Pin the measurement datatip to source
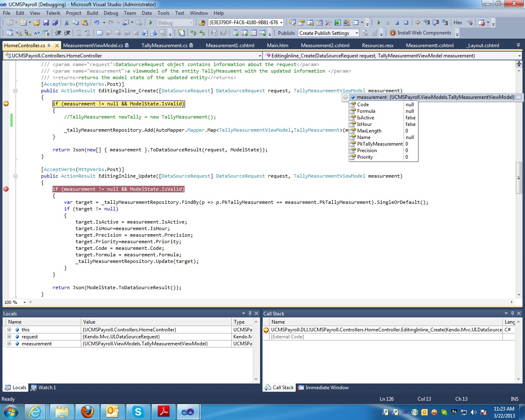 click(519, 97)
